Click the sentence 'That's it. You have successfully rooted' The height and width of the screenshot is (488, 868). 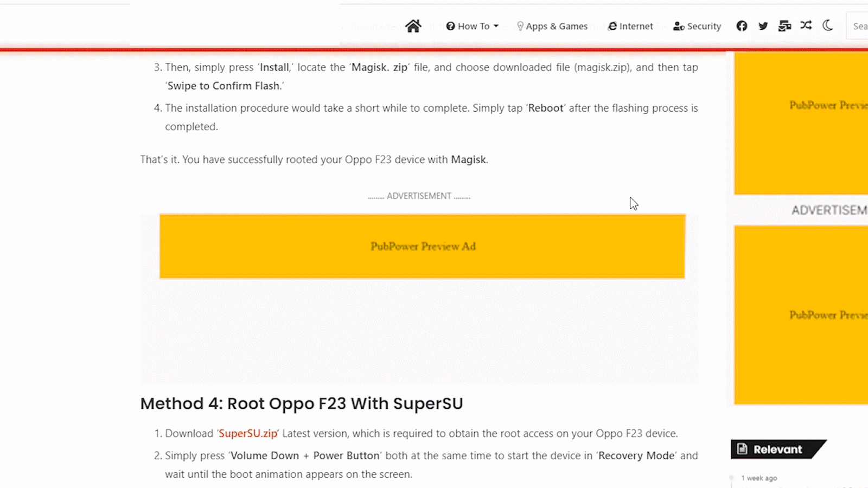click(x=314, y=159)
